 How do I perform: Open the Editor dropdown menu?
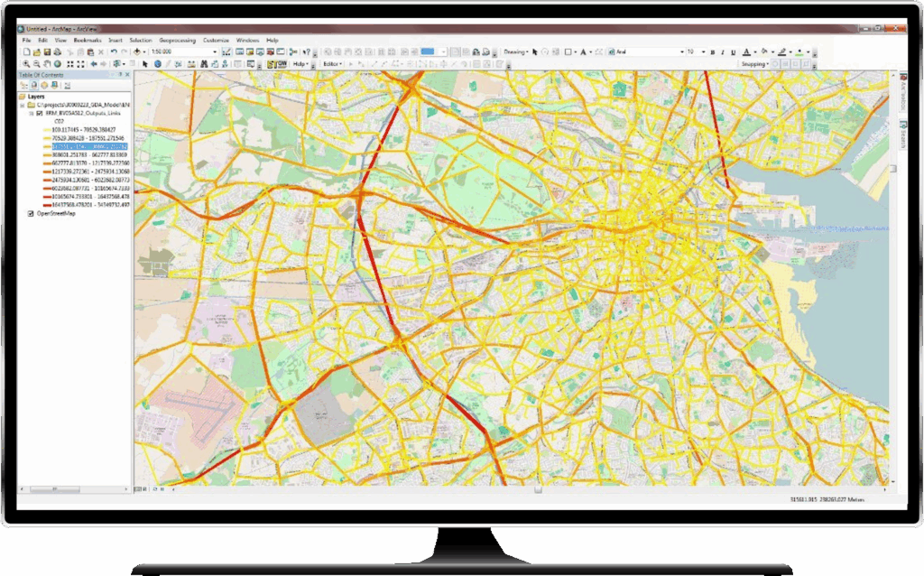tap(334, 64)
